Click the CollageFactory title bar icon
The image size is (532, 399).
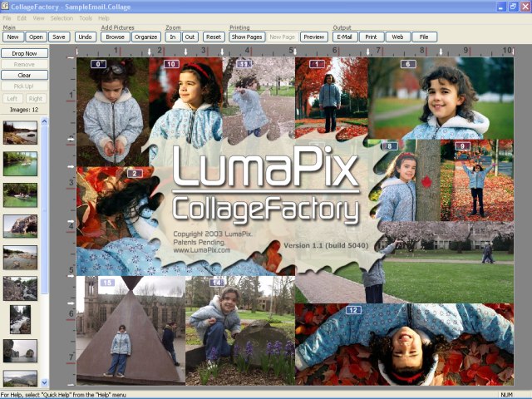coord(5,6)
